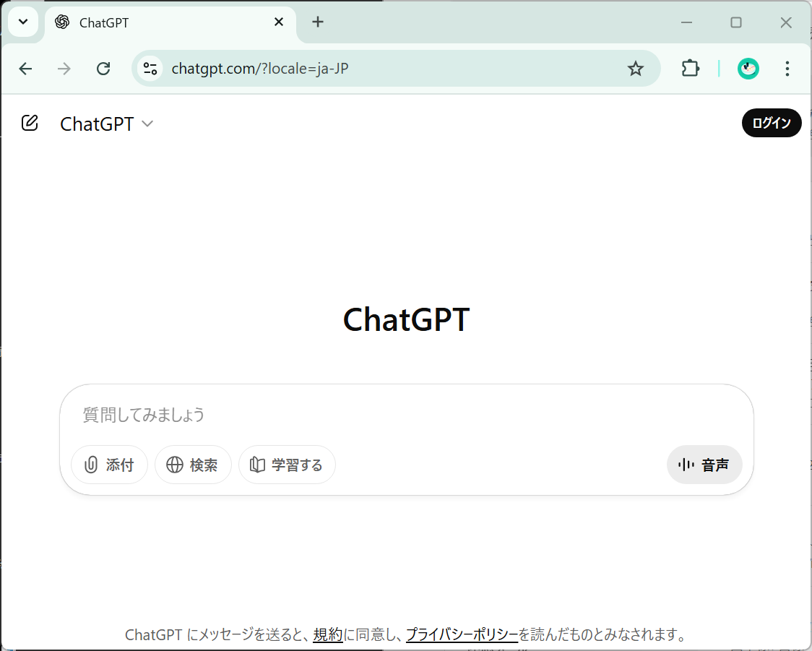The image size is (812, 651).
Task: Maximize the Chrome window
Action: tap(736, 22)
